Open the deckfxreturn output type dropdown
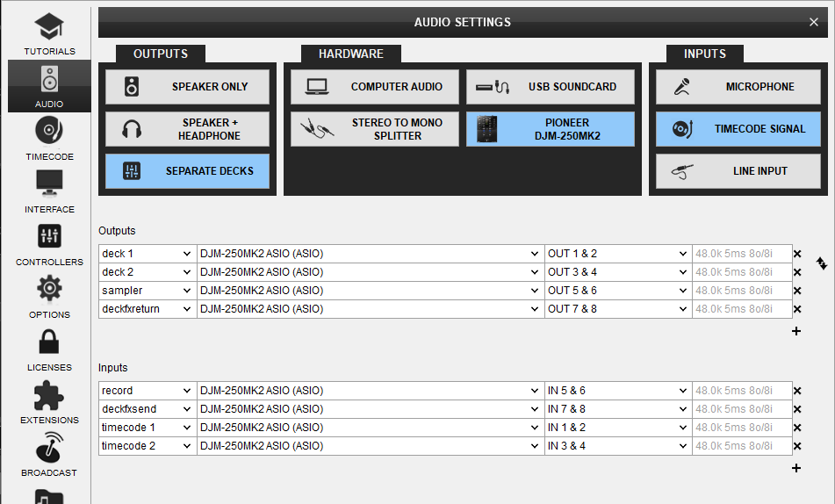 (x=148, y=309)
